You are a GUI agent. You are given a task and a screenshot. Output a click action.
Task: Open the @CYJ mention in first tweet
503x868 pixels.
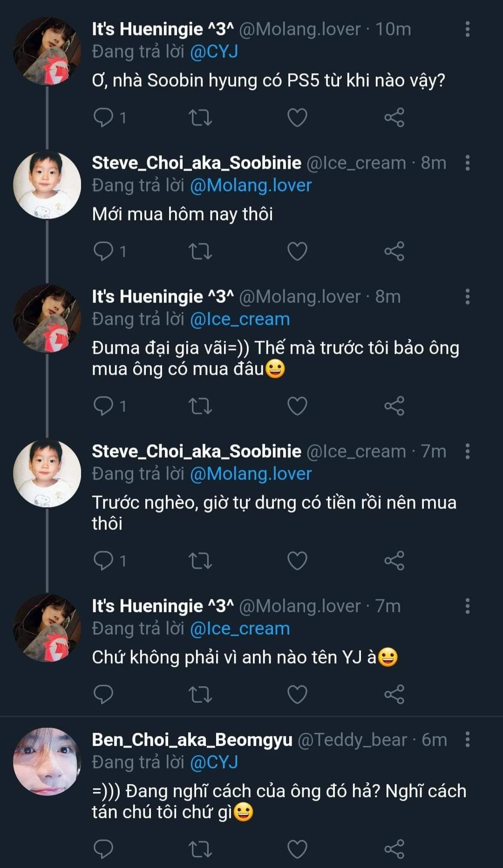[214, 52]
